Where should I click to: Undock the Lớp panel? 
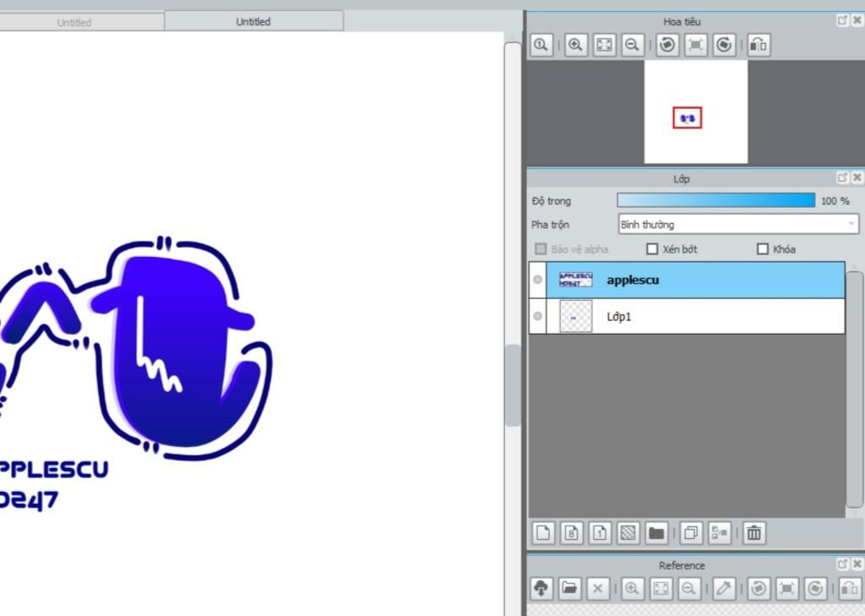click(842, 177)
